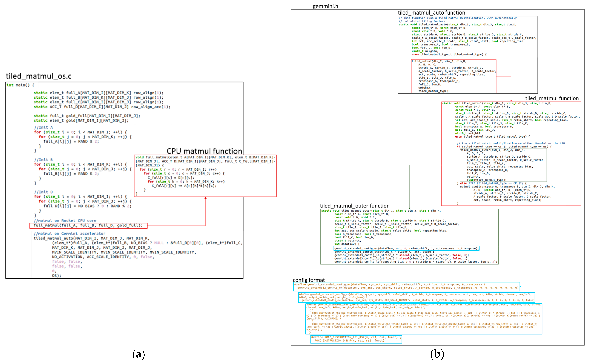Click the 'int main() {' line
Screen dimensions: 589x364
coord(20,85)
